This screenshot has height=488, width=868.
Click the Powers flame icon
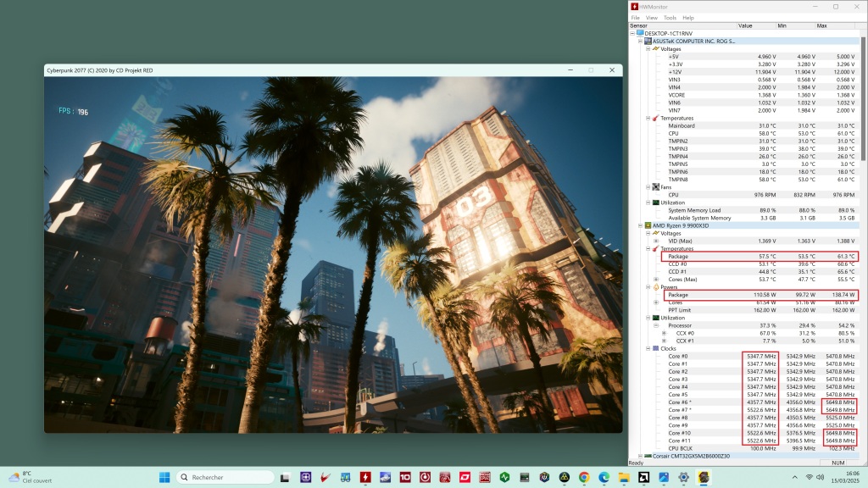coord(655,287)
